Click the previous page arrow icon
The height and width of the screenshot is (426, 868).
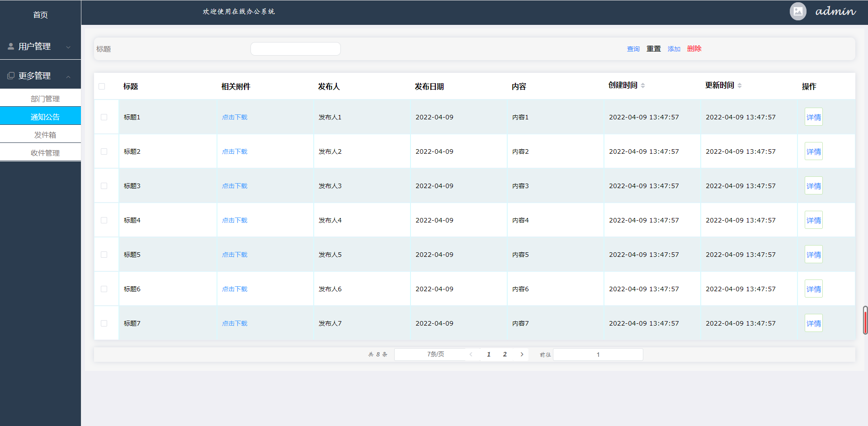click(471, 355)
